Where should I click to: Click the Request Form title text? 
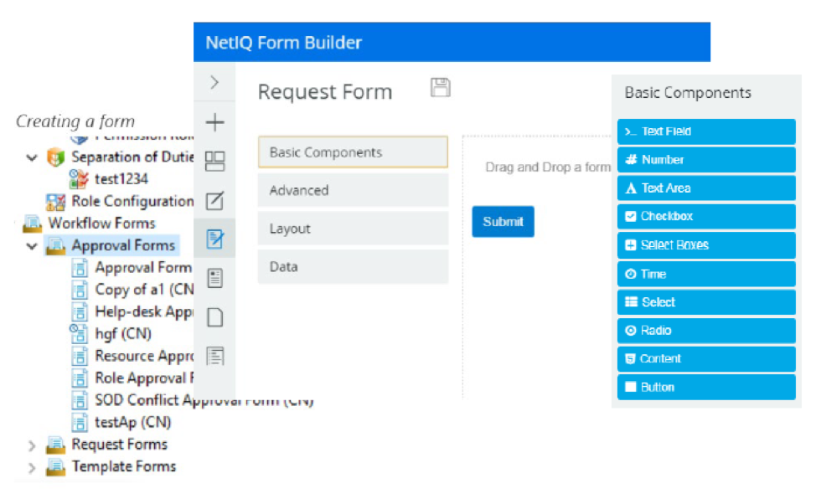coord(325,92)
